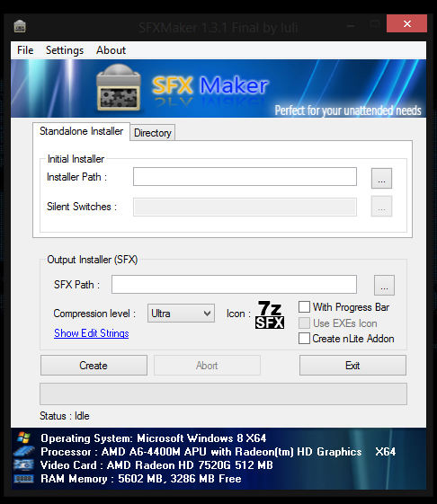Click the 7z SFX icon image
437x504 pixels.
coord(270,314)
